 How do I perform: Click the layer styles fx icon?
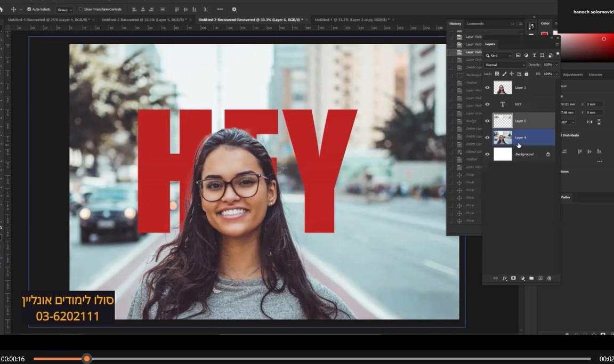pyautogui.click(x=504, y=278)
